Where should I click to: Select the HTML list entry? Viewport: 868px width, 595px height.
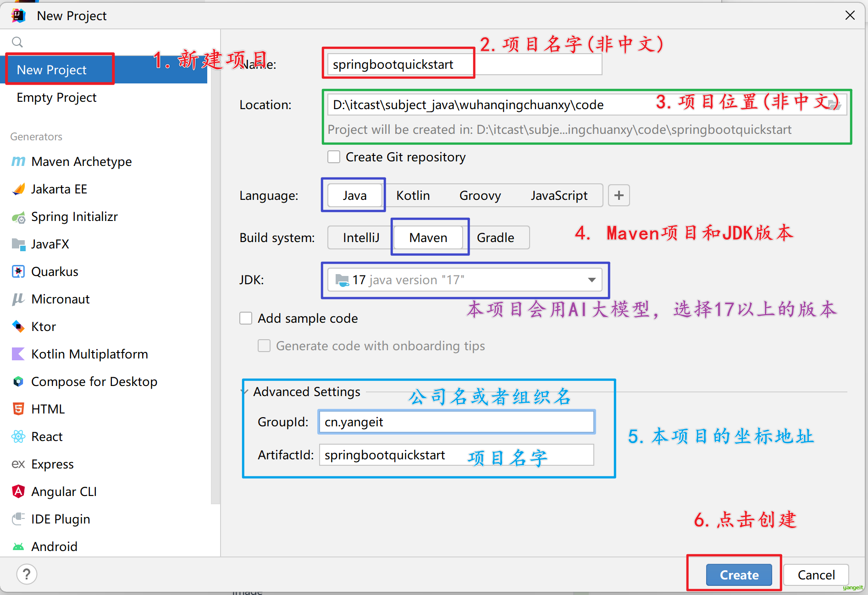[48, 409]
